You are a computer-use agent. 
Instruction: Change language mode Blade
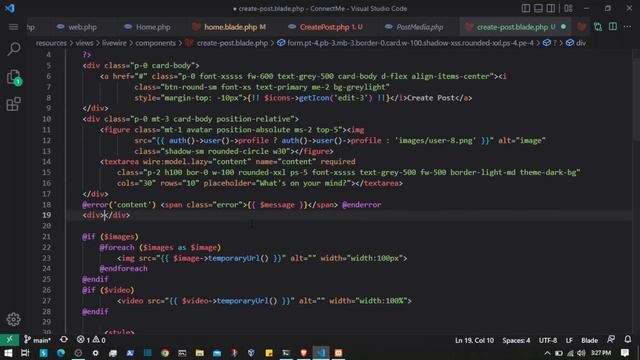(589, 340)
